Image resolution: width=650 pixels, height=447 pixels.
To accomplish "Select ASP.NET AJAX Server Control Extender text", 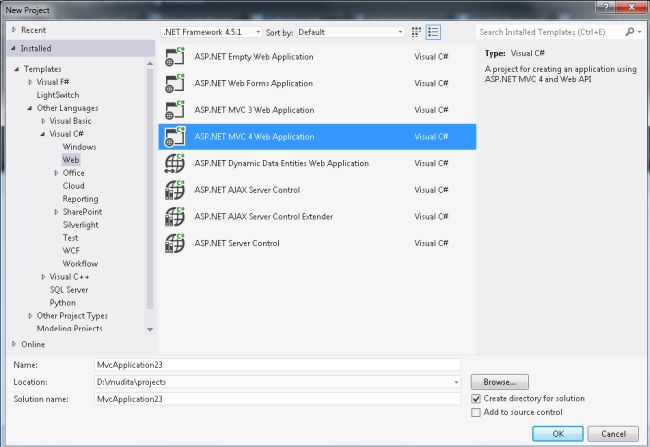I will pyautogui.click(x=263, y=216).
